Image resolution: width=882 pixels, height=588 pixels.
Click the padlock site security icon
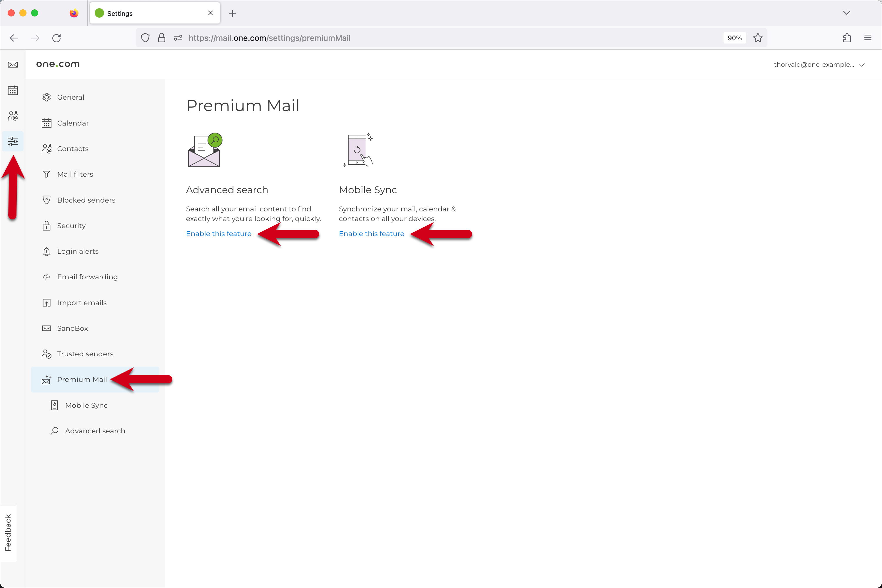click(162, 38)
